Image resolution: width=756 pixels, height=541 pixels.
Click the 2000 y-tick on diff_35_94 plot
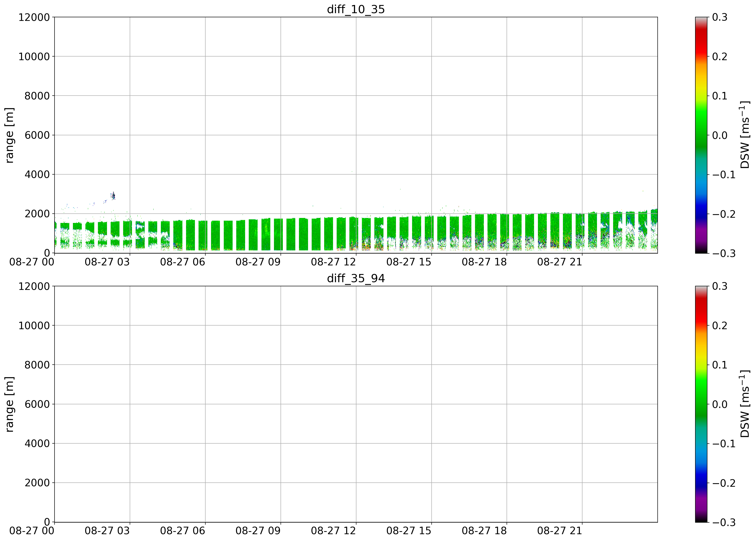click(37, 483)
